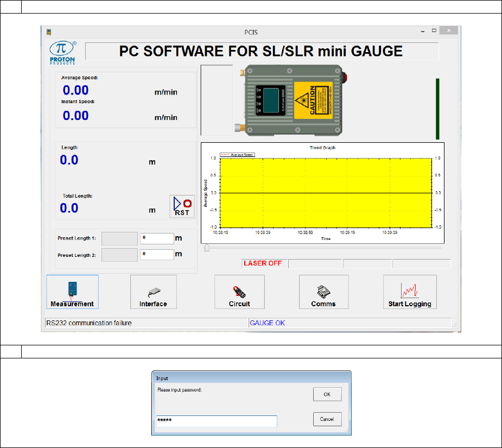Close the PCIS window
Screen dimensions: 502x448
point(449,31)
